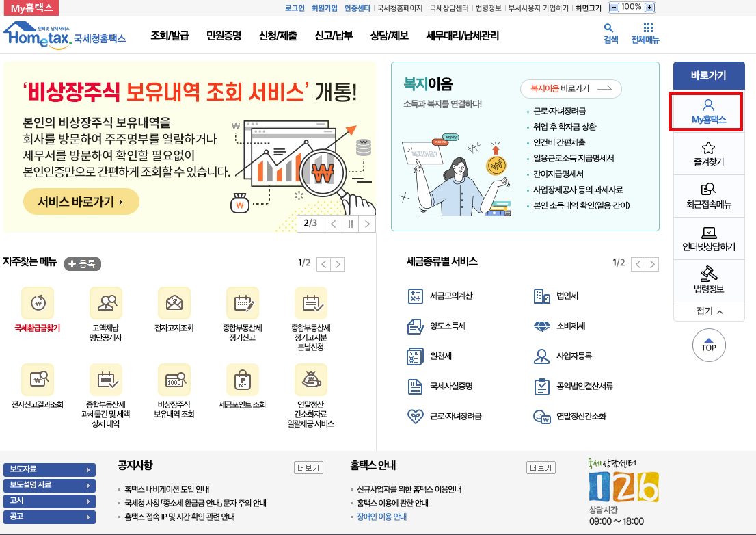This screenshot has width=756, height=535.
Task: Open 일용근로소득 지급명세서 link
Action: click(x=573, y=158)
